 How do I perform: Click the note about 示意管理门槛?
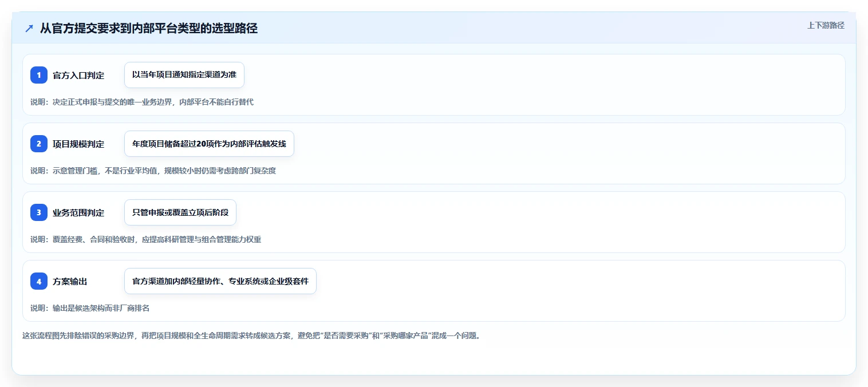(x=153, y=171)
